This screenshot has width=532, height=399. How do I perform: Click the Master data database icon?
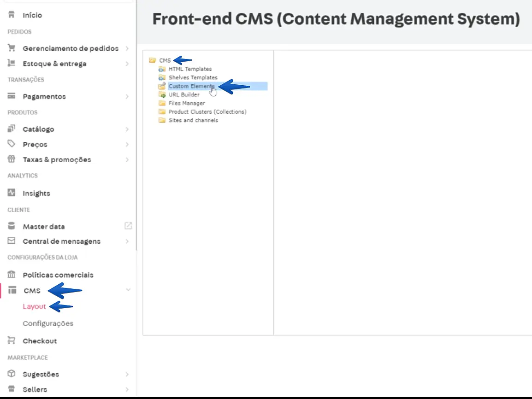(12, 226)
